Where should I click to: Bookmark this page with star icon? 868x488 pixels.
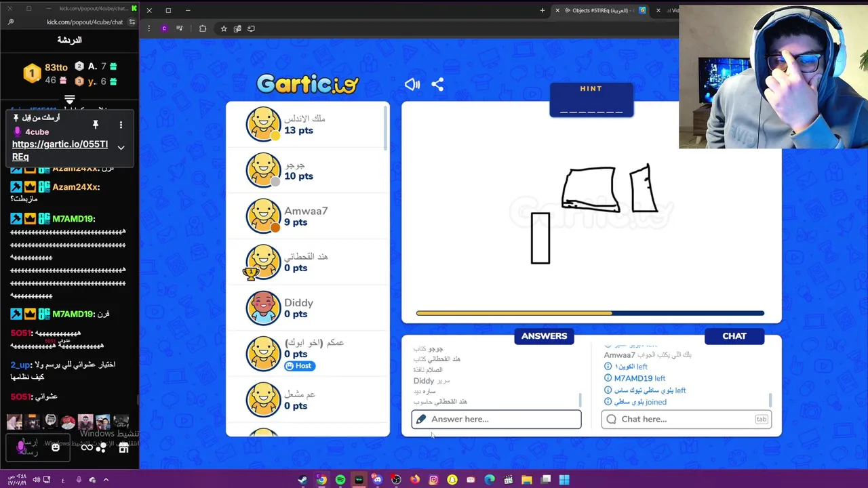pyautogui.click(x=223, y=28)
